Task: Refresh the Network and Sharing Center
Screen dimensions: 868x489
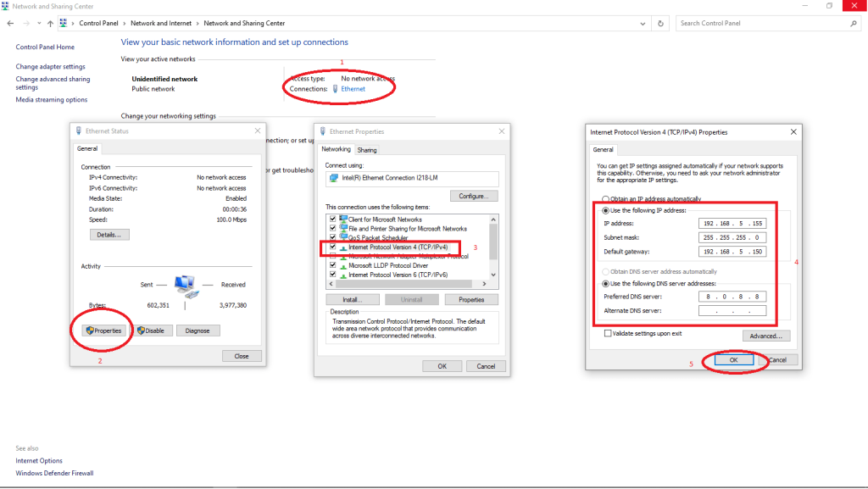Action: pos(660,23)
